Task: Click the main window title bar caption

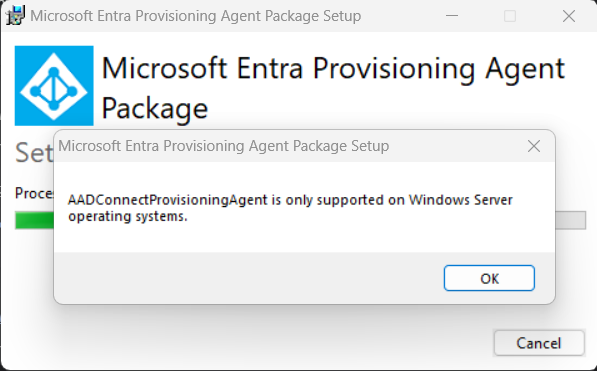Action: pos(195,16)
